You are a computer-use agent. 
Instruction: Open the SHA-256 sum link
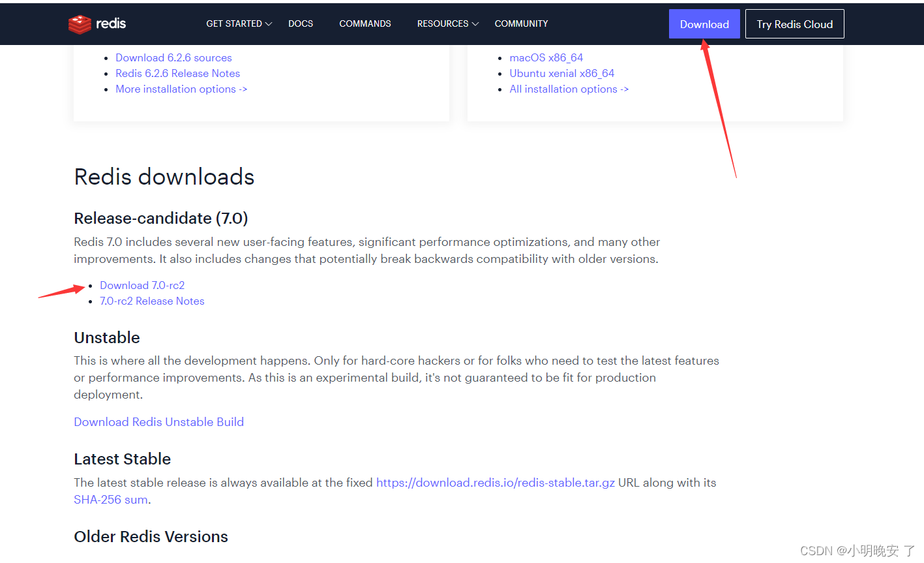tap(111, 500)
